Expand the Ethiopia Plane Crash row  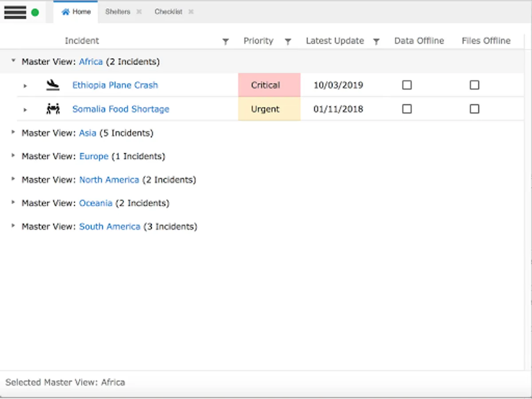(x=25, y=86)
